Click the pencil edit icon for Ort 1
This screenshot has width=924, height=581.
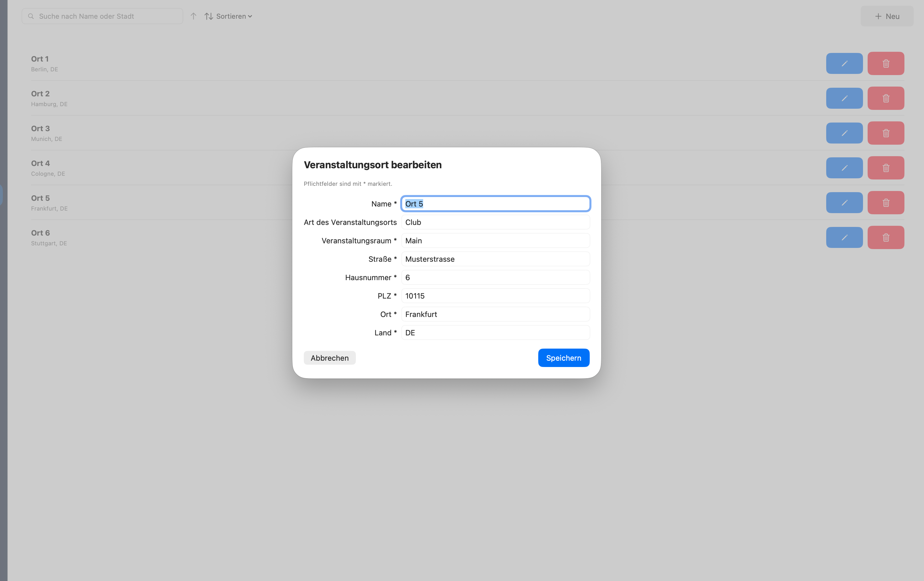(844, 63)
